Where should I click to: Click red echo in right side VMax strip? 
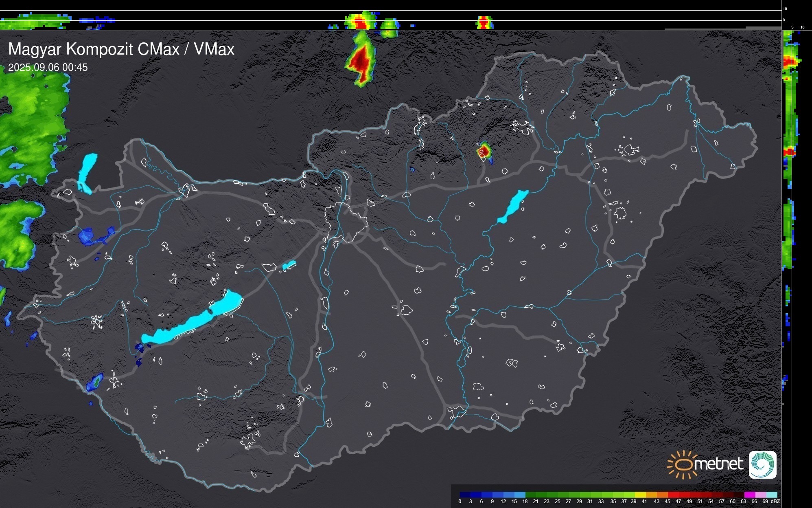(x=789, y=62)
